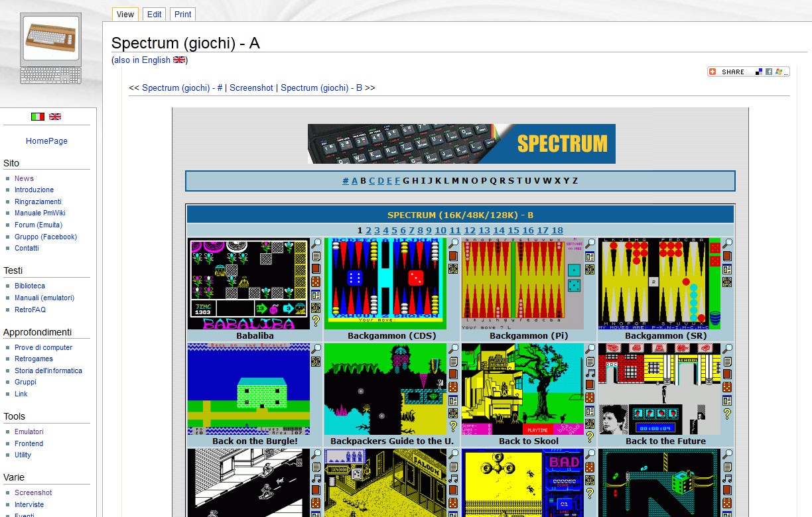Open the Back to Skool screenshot thumbnail
Screen dimensions: 812x517
point(523,389)
